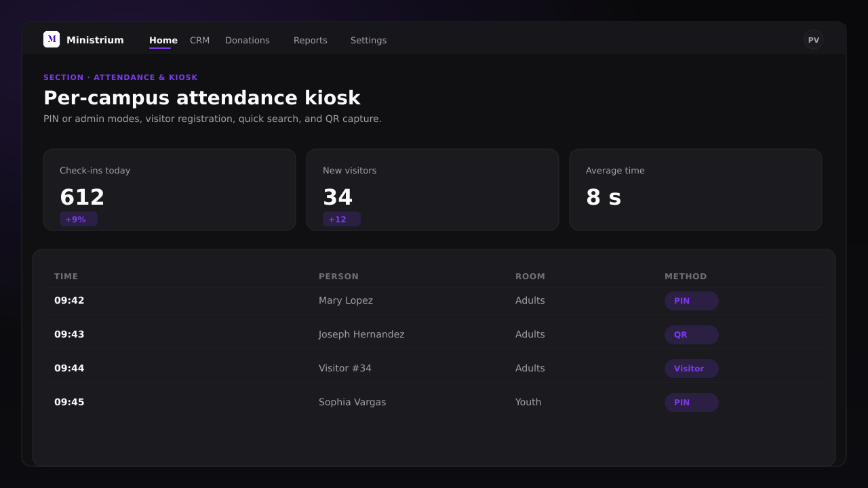
Task: Select the Check-ins today card
Action: point(170,190)
